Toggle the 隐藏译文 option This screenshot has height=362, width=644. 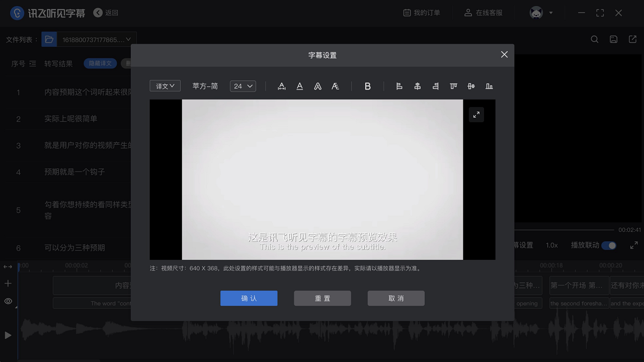coord(100,63)
